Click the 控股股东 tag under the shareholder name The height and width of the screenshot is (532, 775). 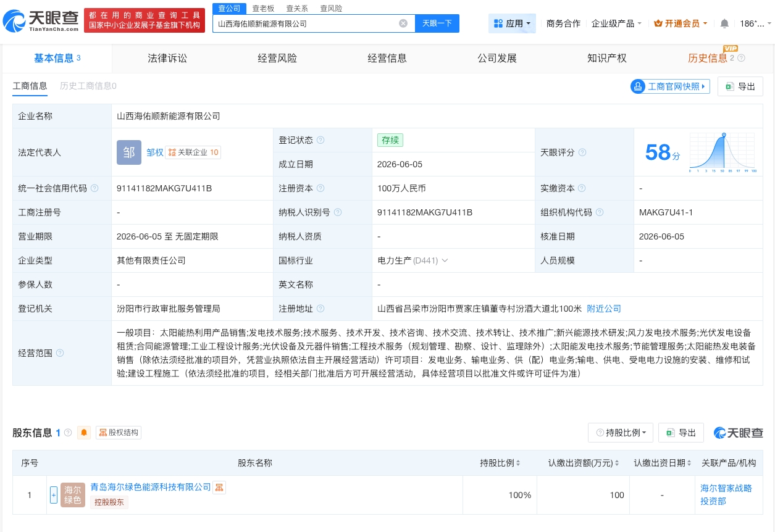click(x=109, y=502)
